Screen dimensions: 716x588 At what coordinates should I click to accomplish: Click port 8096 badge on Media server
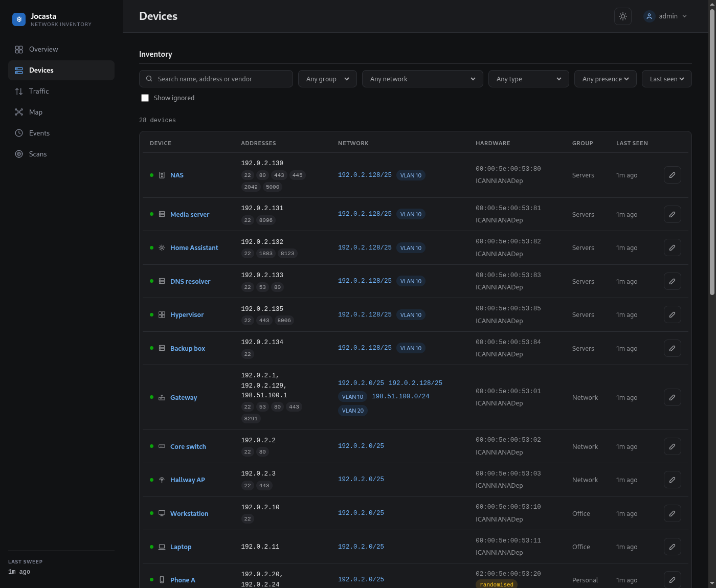(266, 220)
